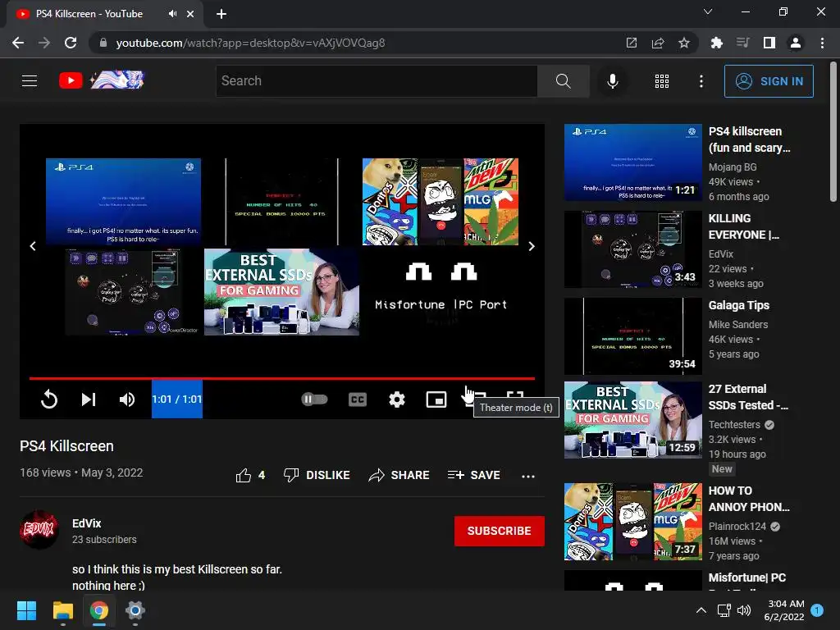Type in the YouTube Search field

tap(377, 81)
